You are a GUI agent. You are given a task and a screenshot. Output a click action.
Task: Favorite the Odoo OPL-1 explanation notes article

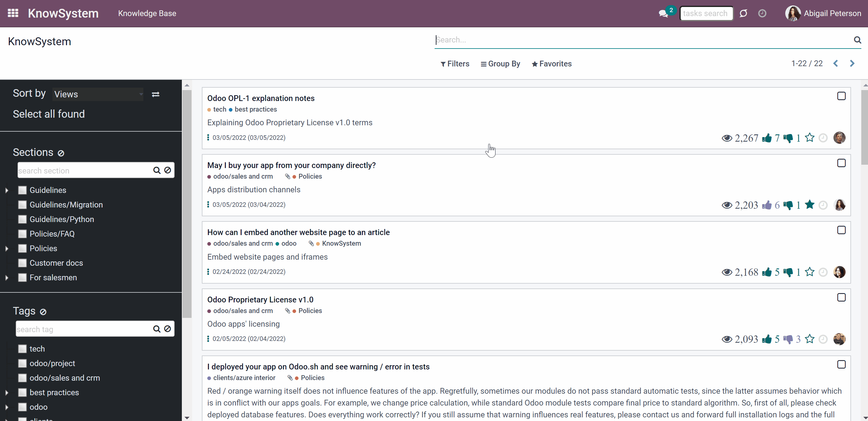point(810,138)
